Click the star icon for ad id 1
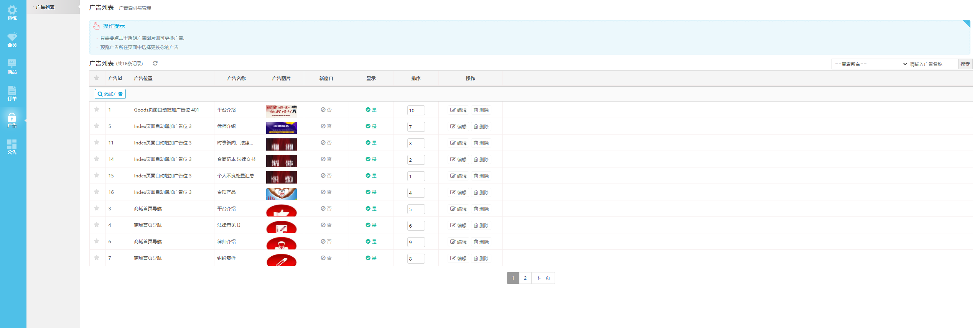Image resolution: width=980 pixels, height=328 pixels. coord(97,110)
